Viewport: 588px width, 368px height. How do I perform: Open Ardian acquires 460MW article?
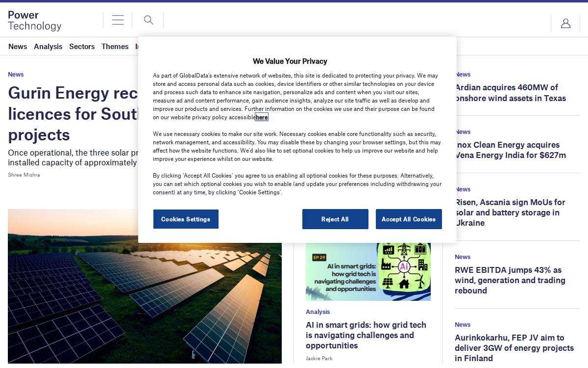click(x=510, y=93)
